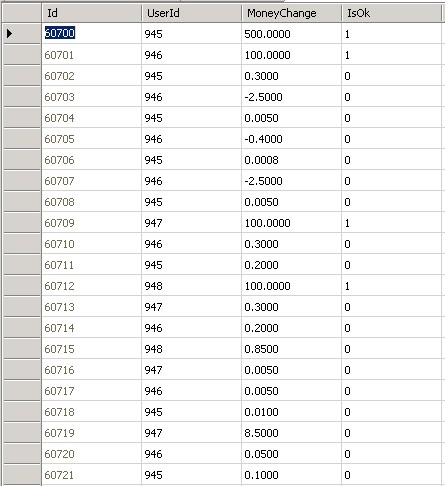Click IsOk cell in row 60701
445x486 pixels.
coord(391,55)
